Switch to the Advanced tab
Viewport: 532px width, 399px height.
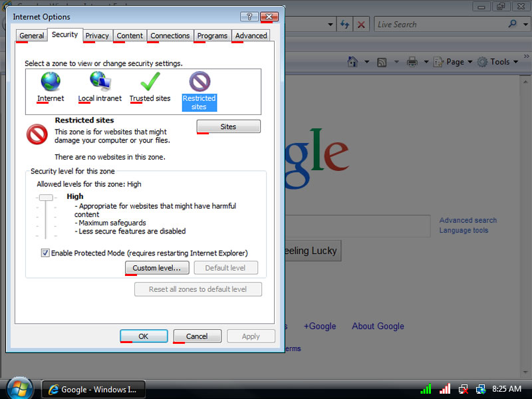251,36
